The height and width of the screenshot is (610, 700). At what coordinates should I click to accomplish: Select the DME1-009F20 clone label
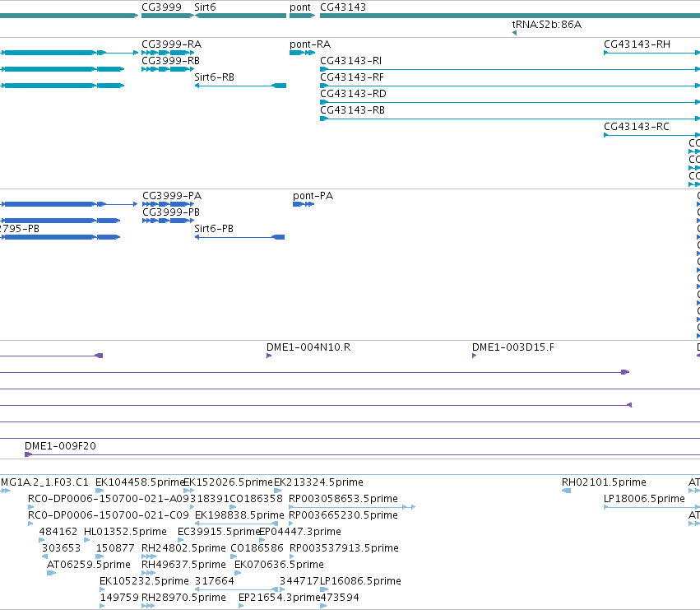tap(60, 446)
